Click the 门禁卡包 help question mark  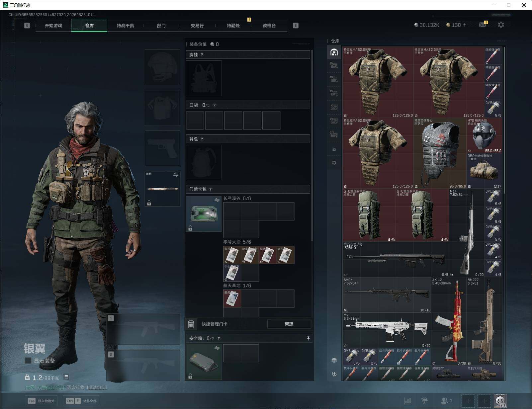pyautogui.click(x=211, y=189)
